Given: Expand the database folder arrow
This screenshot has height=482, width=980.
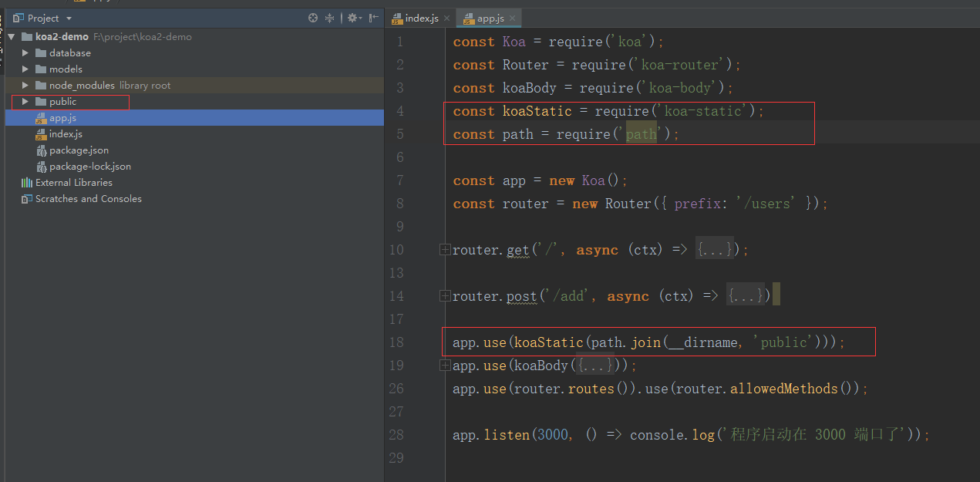Looking at the screenshot, I should point(25,53).
